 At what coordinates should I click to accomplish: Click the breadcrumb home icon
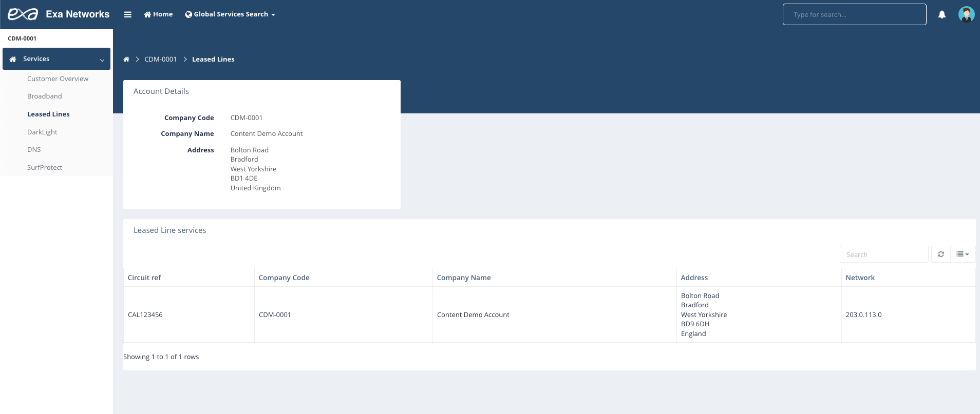[x=126, y=60]
